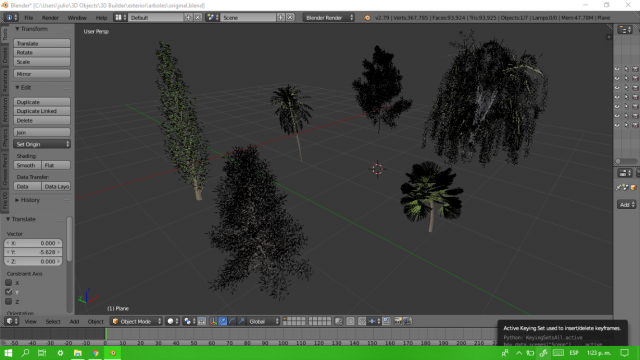The height and width of the screenshot is (360, 640).
Task: Click the green current frame marker in timeline
Action: point(106,333)
